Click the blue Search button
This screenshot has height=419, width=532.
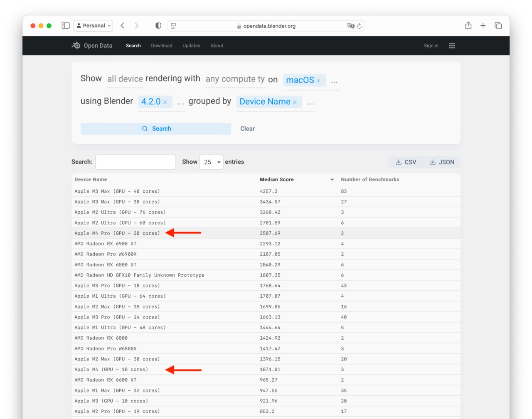156,129
